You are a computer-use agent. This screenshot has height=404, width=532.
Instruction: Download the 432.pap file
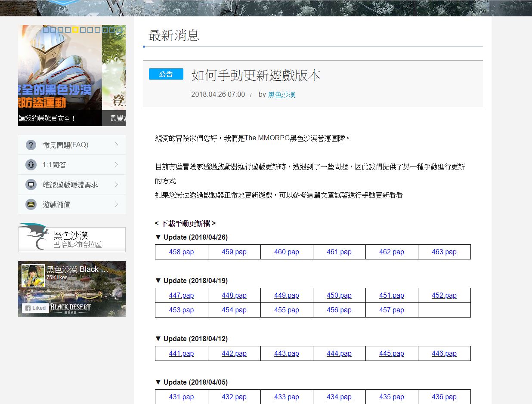click(x=234, y=397)
